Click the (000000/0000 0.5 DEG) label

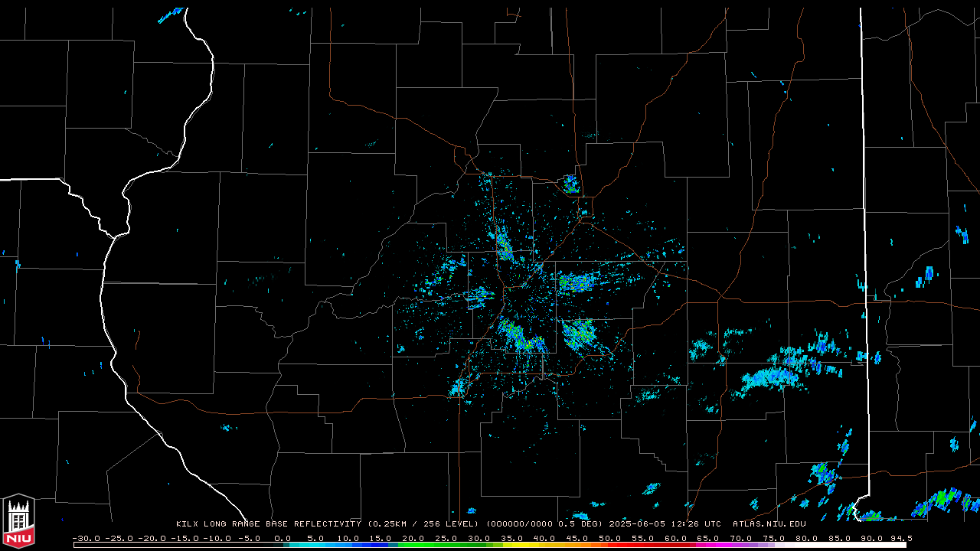tap(543, 523)
